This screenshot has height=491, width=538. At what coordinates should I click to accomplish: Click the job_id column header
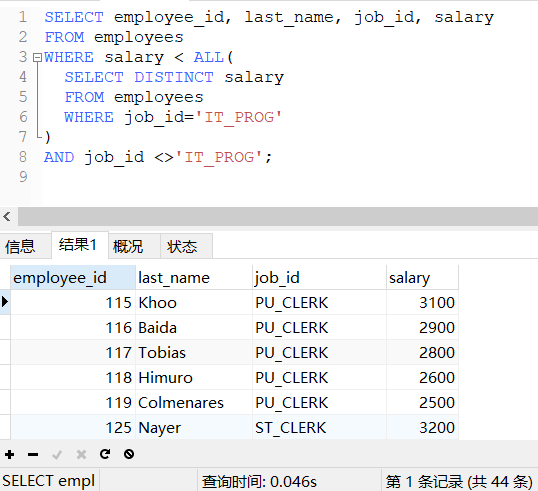point(319,277)
